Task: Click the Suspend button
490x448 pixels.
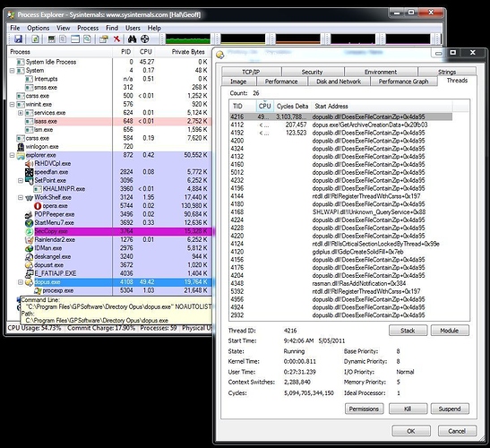Action: click(x=450, y=409)
